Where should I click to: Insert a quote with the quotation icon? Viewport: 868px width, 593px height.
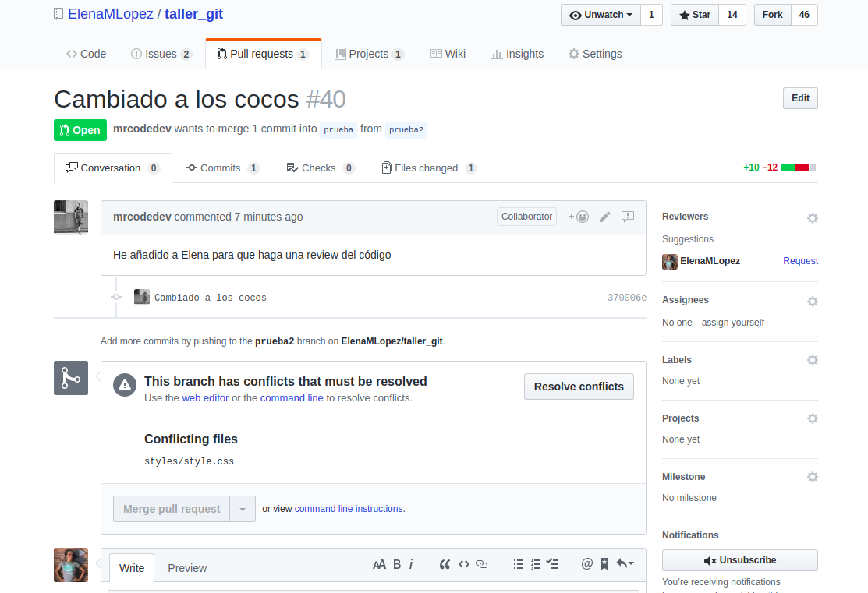pyautogui.click(x=445, y=564)
